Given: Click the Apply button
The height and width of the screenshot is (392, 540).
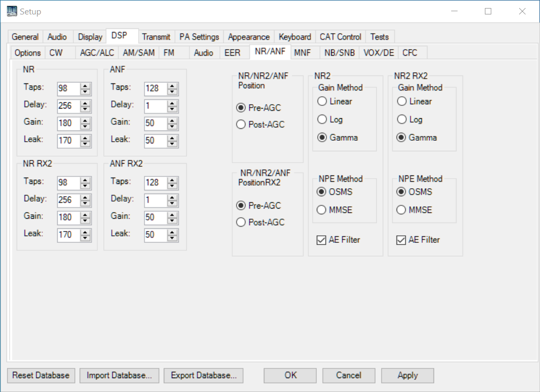Looking at the screenshot, I should coord(407,375).
